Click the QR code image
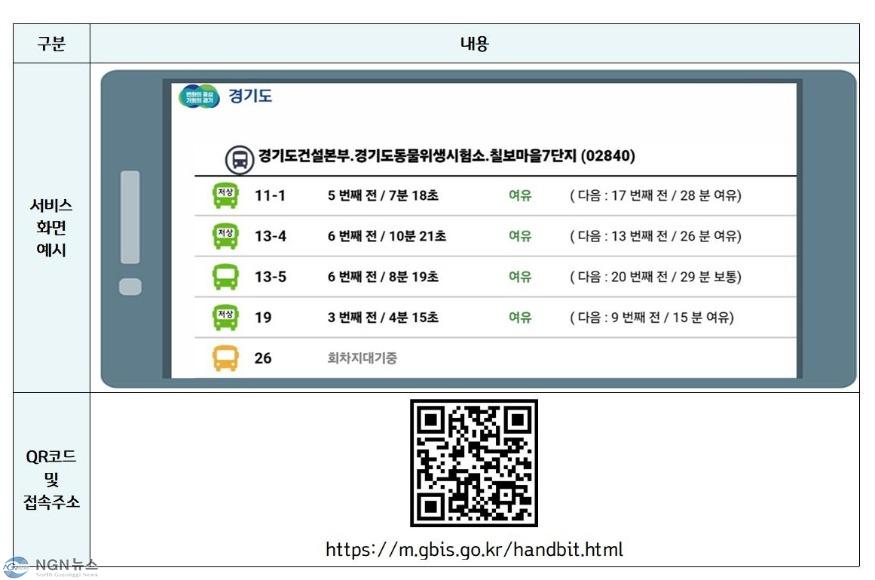 (x=474, y=463)
